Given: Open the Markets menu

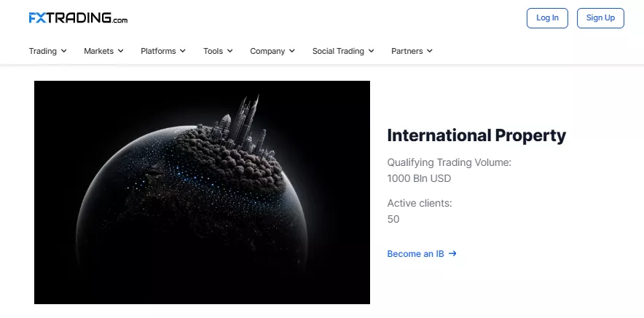Looking at the screenshot, I should (x=103, y=51).
